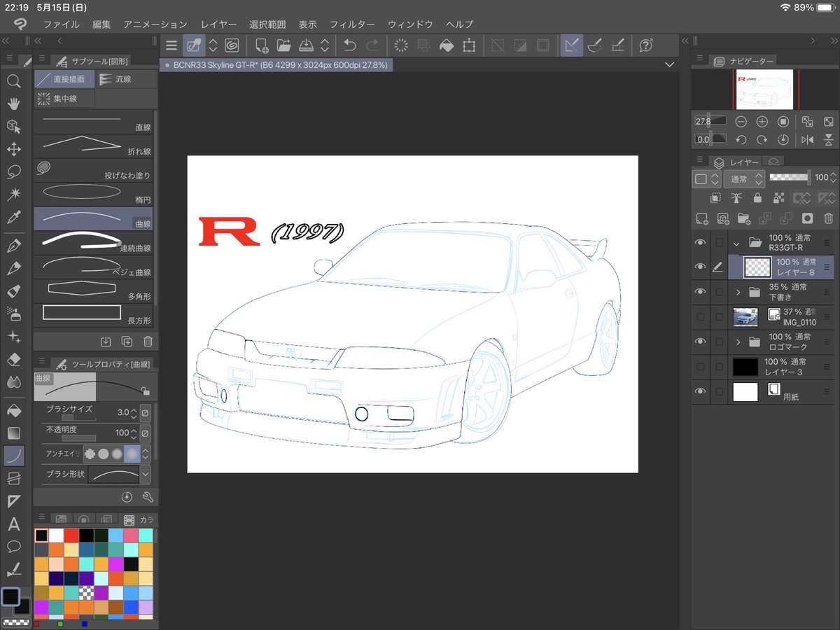Select the Fill bucket tool
This screenshot has width=840, height=630.
tap(13, 410)
